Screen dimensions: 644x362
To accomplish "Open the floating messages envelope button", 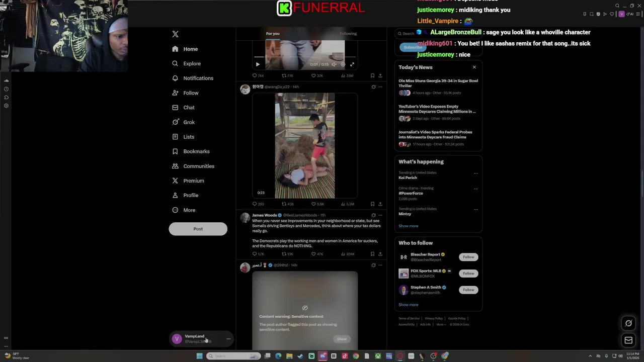I will [x=628, y=340].
